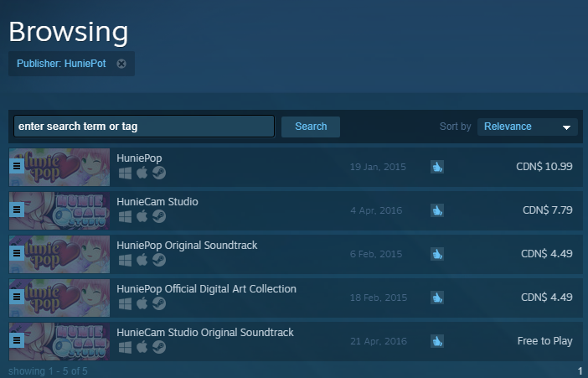Click price CDN$ 10.99
The image size is (588, 378).
(544, 166)
